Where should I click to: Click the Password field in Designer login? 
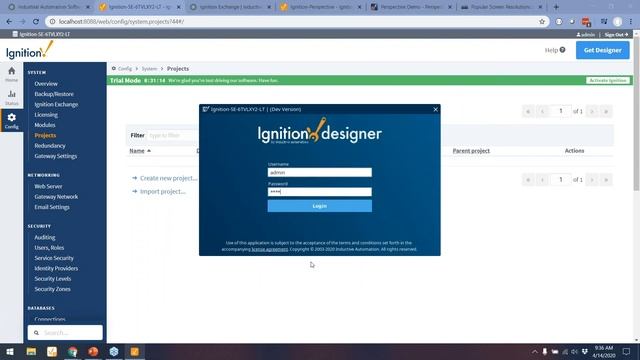click(320, 192)
